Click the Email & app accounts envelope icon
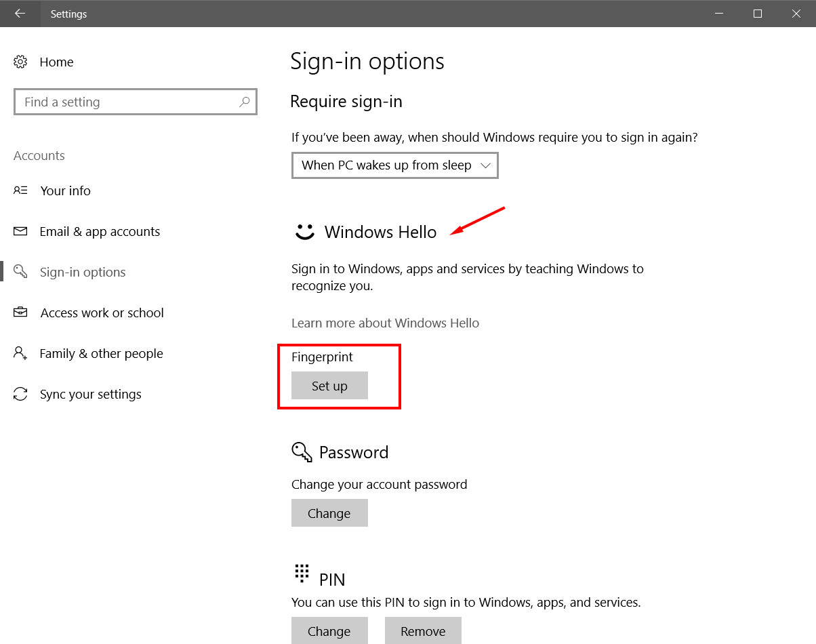The height and width of the screenshot is (644, 816). point(20,231)
